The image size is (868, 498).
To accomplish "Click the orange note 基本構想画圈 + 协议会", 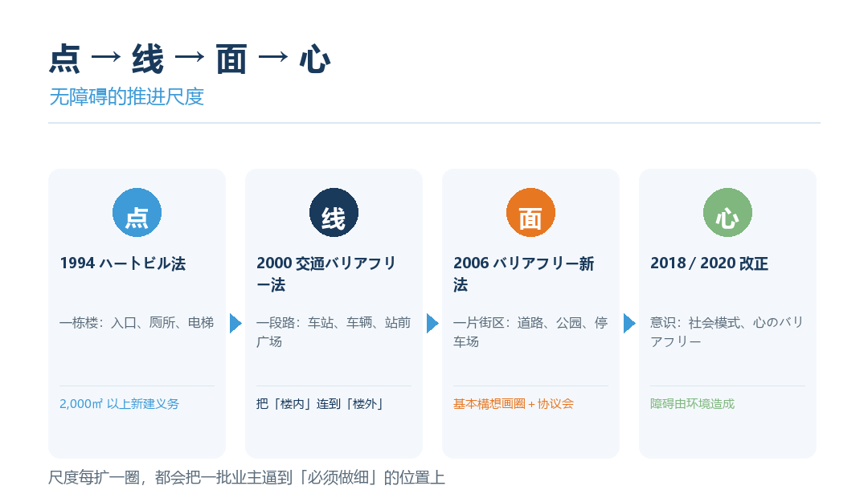I will point(514,404).
